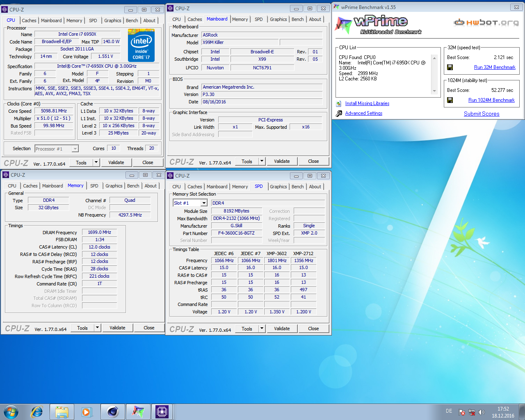Click Validate in the SPD window
The width and height of the screenshot is (525, 420).
point(282,329)
